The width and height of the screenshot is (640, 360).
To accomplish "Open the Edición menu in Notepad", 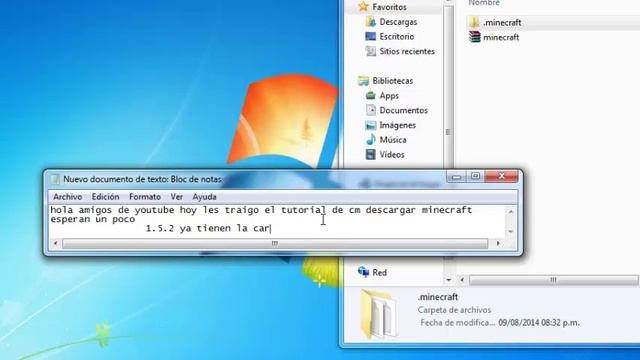I will tap(105, 197).
